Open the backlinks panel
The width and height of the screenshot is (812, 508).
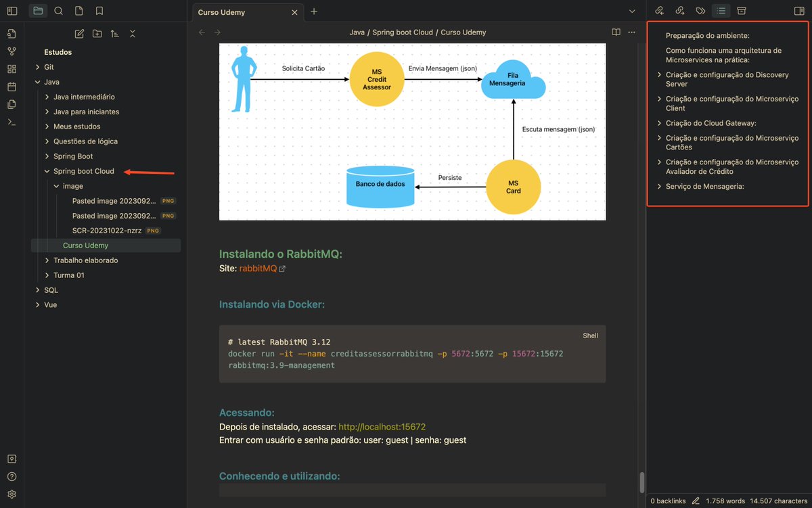658,11
